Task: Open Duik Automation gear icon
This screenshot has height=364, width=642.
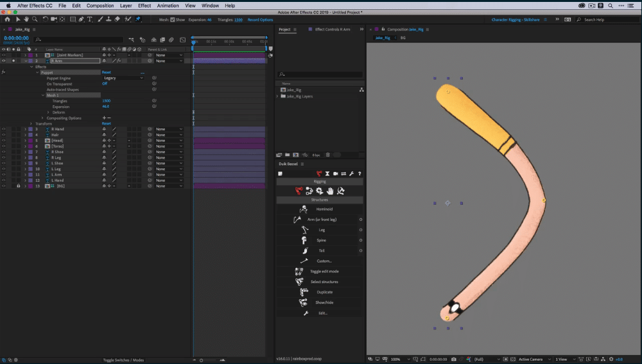Action: 319,191
